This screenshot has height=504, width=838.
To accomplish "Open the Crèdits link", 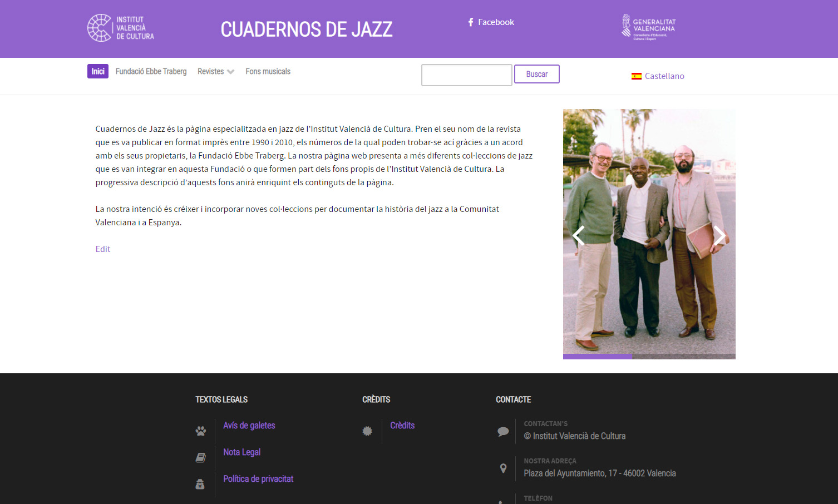I will tap(402, 426).
